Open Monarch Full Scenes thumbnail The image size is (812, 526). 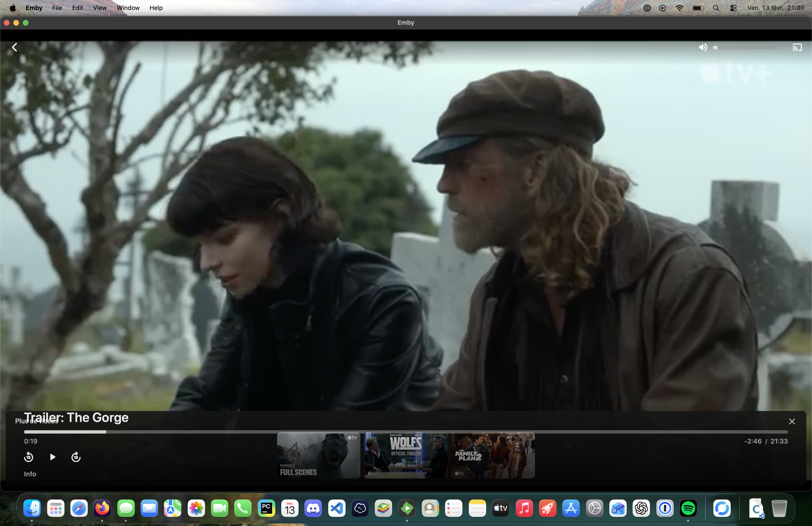318,455
